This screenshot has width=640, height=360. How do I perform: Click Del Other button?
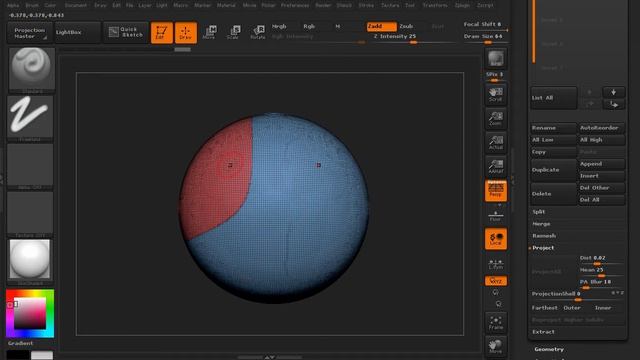click(601, 188)
